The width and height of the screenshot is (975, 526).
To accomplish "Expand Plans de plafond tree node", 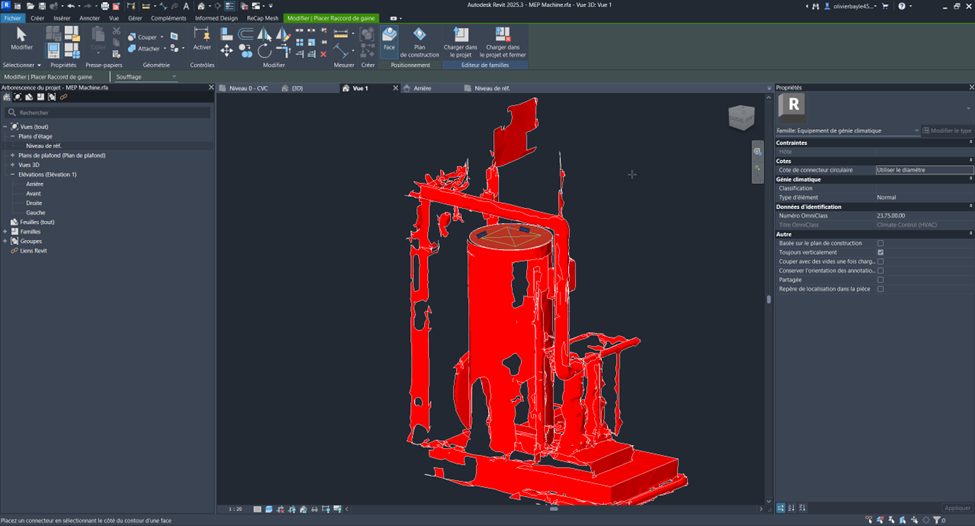I will [x=12, y=155].
